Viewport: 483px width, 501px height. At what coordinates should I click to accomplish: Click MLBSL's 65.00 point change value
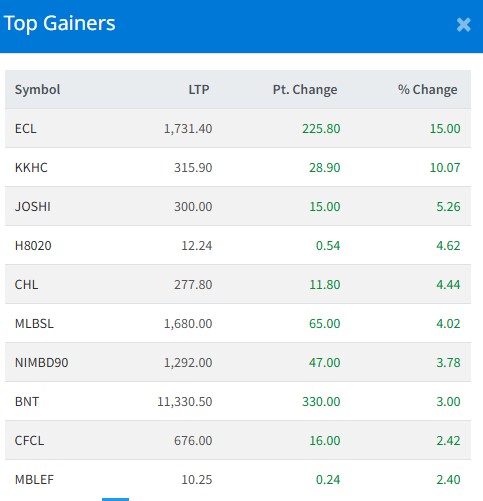[325, 323]
